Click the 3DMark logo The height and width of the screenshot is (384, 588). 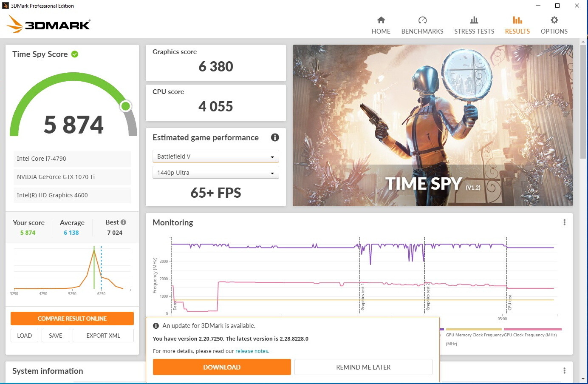pyautogui.click(x=48, y=25)
